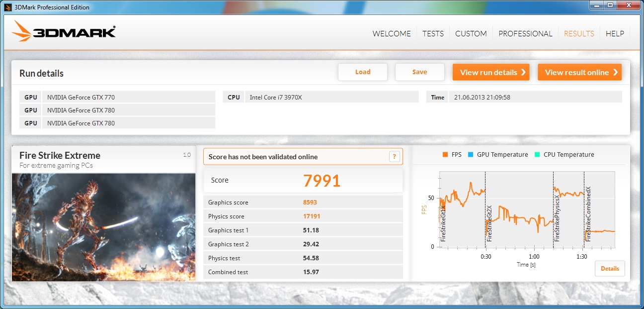The width and height of the screenshot is (644, 309).
Task: Click the teal CPU Temperature legend swatch
Action: click(537, 155)
